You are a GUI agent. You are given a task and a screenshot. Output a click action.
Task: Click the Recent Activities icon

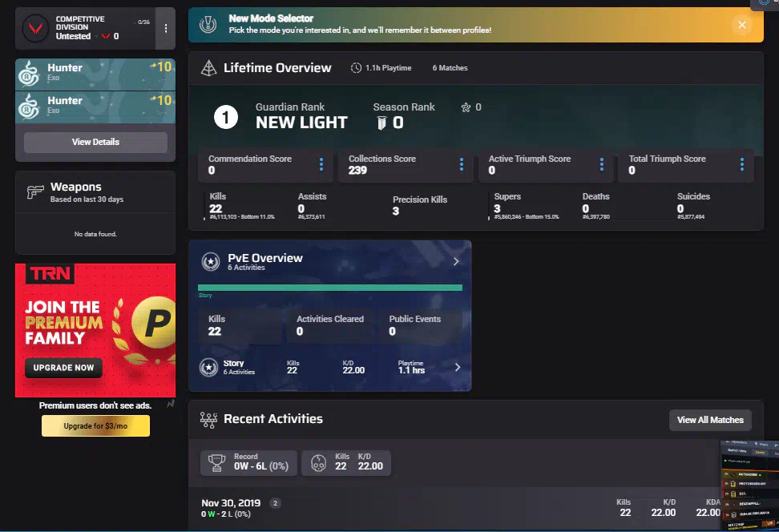tap(208, 419)
